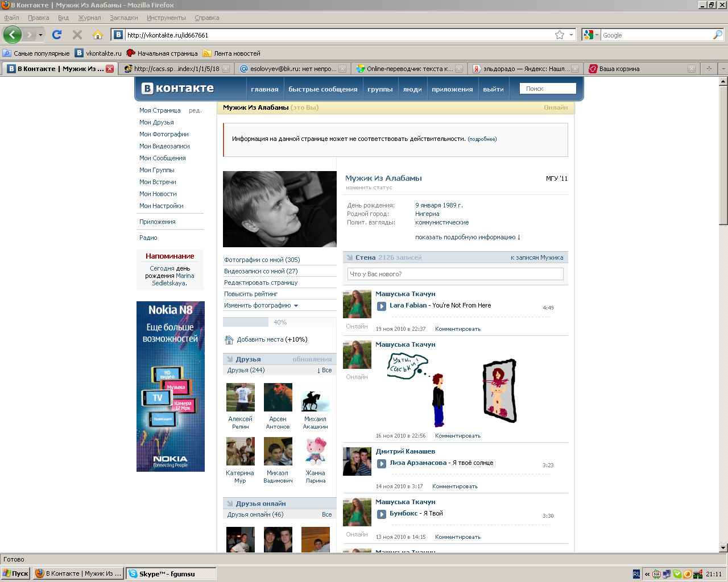Open Skype from the taskbar
The image size is (728, 582).
pyautogui.click(x=171, y=573)
